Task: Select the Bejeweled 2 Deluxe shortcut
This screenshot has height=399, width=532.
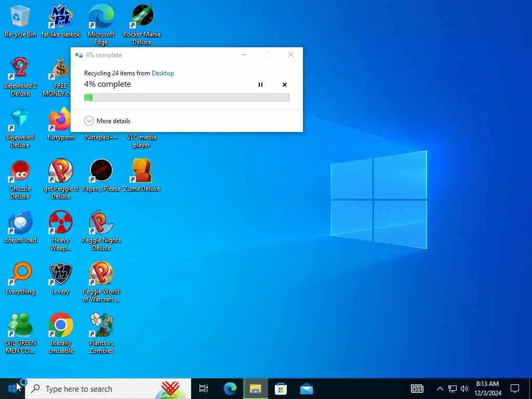Action: [20, 76]
